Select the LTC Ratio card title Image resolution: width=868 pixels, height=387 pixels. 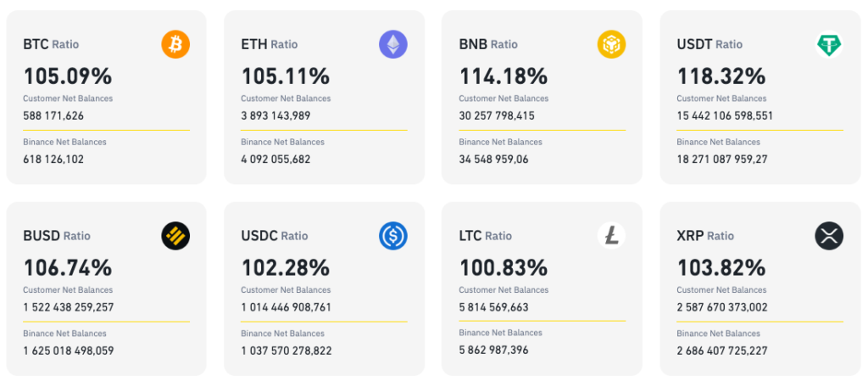click(486, 236)
